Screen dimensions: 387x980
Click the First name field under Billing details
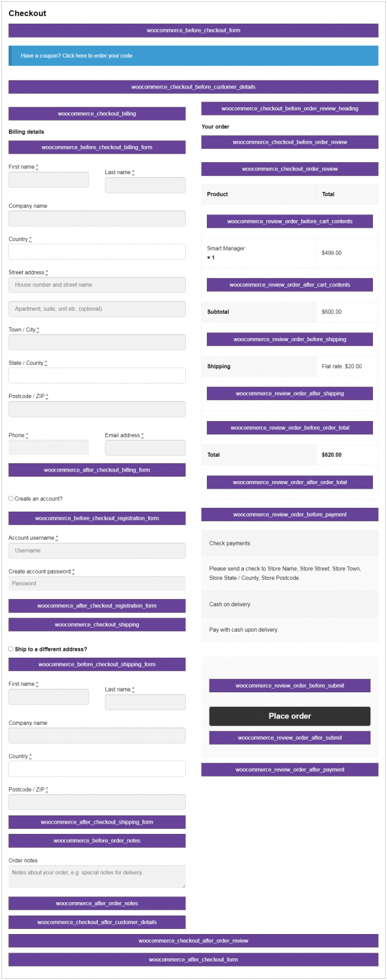[x=48, y=179]
